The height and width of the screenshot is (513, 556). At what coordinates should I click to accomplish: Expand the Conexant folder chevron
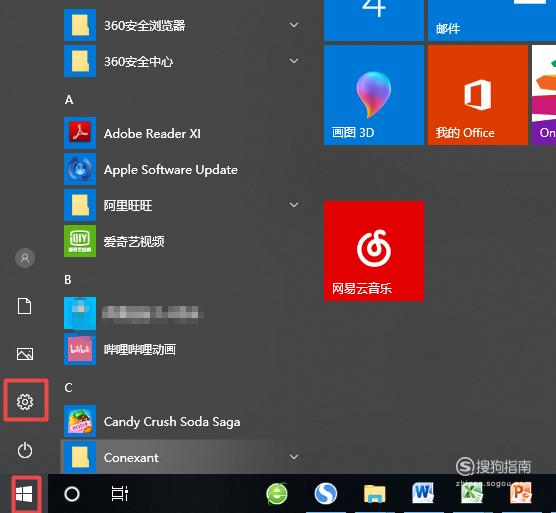(x=294, y=457)
